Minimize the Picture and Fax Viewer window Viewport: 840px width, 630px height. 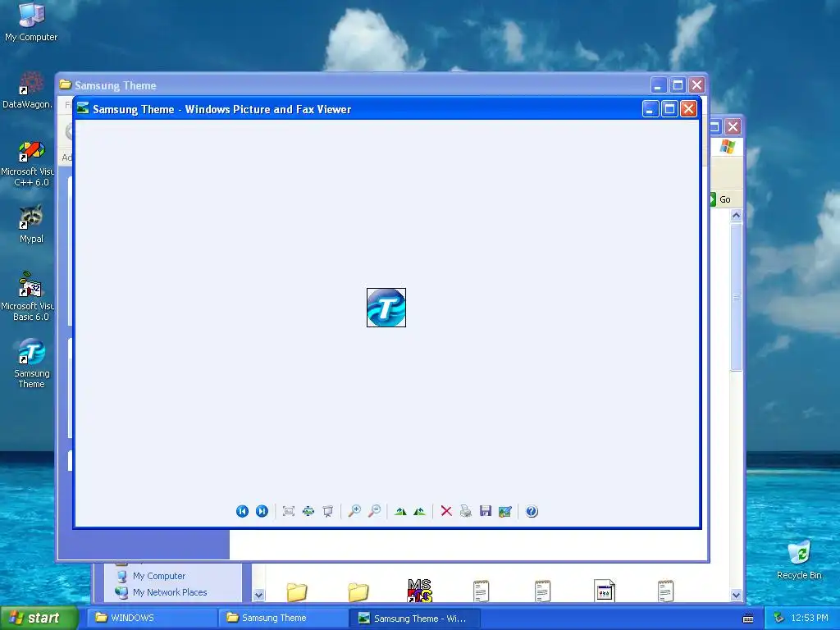click(651, 109)
